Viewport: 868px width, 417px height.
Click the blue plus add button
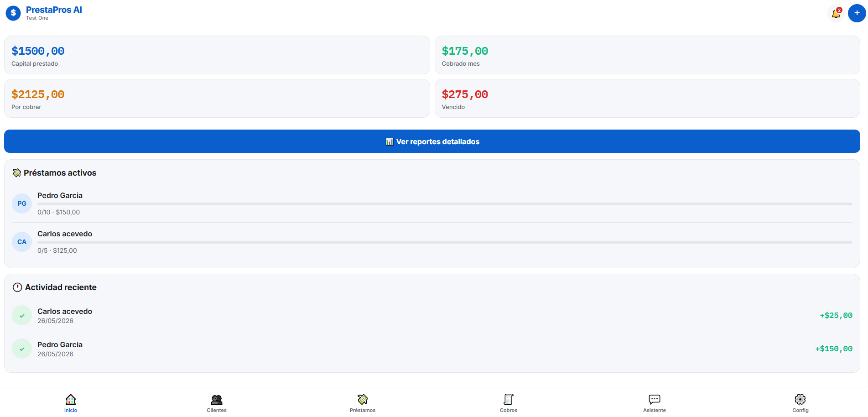click(x=857, y=13)
